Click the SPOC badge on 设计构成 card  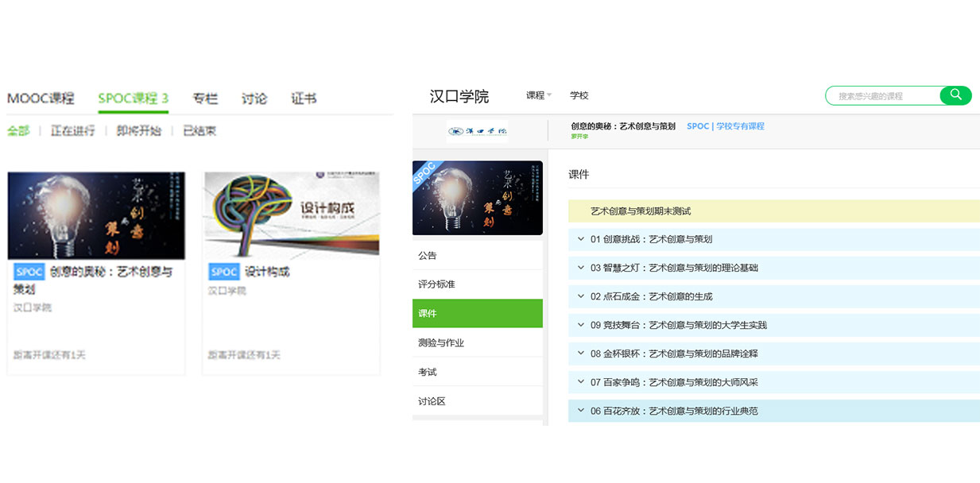point(224,272)
